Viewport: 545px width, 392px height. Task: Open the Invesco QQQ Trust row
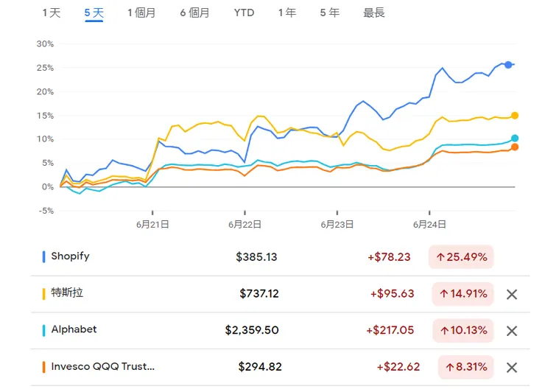280,367
